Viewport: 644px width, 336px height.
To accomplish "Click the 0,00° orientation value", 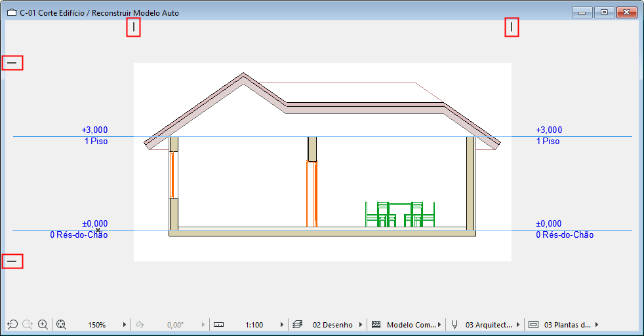I will pyautogui.click(x=175, y=325).
